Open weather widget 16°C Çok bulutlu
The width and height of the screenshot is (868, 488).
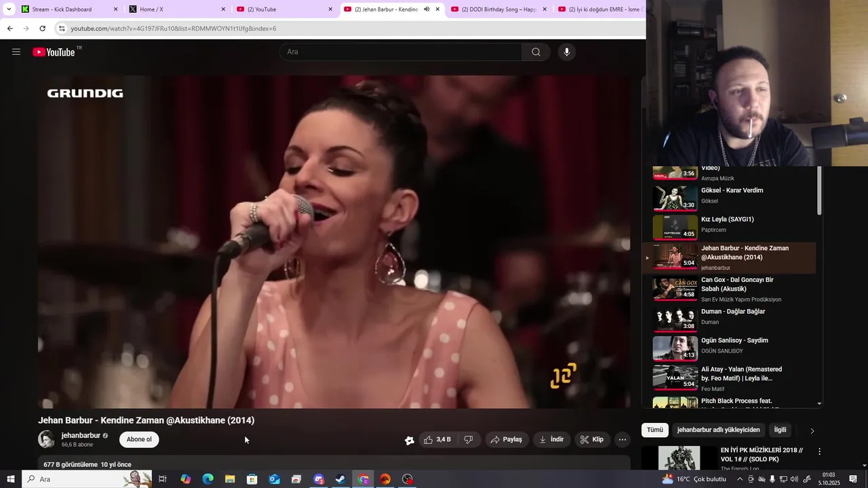coord(694,479)
